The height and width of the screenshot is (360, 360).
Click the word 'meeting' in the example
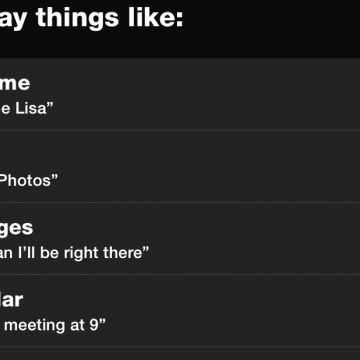35,325
